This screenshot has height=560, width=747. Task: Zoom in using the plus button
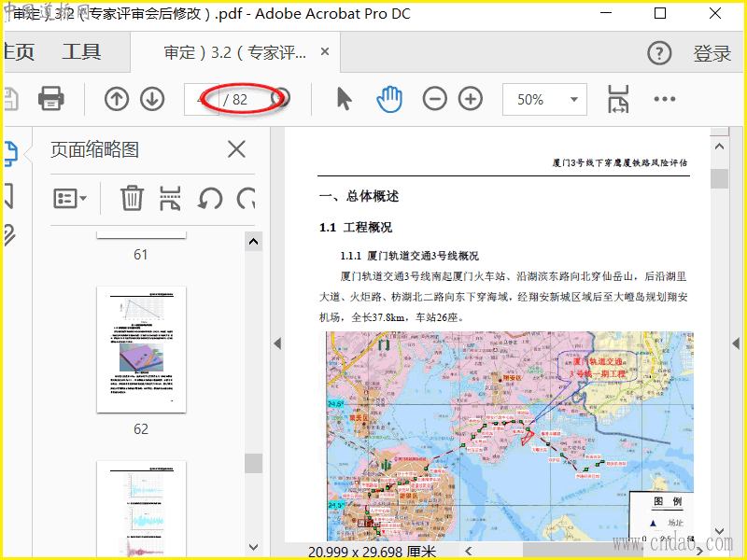[x=471, y=98]
